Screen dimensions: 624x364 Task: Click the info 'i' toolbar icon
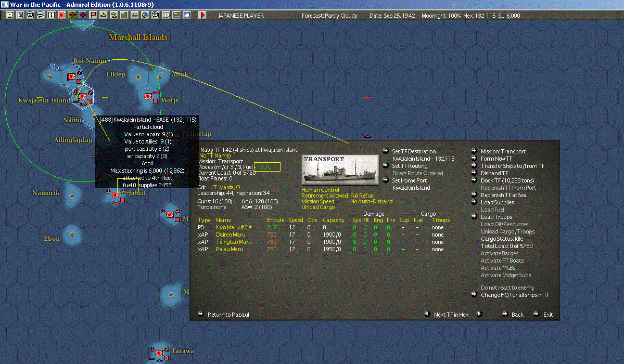point(52,15)
